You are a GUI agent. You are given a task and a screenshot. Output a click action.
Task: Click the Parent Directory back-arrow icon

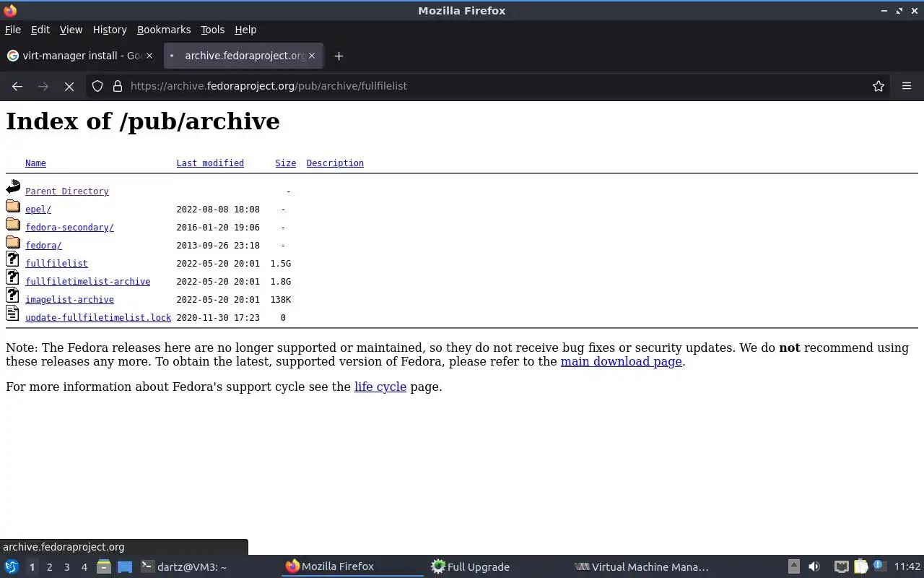tap(13, 188)
